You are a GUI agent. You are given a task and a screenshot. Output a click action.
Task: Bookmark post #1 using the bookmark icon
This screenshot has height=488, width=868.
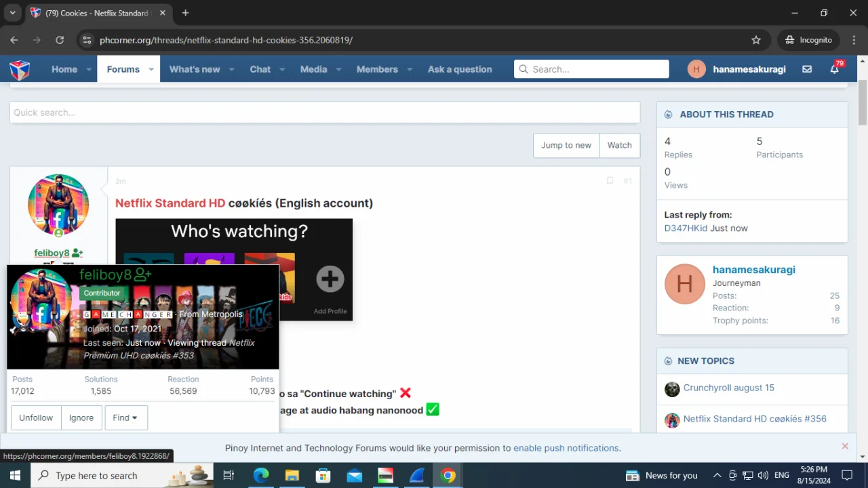tap(610, 181)
